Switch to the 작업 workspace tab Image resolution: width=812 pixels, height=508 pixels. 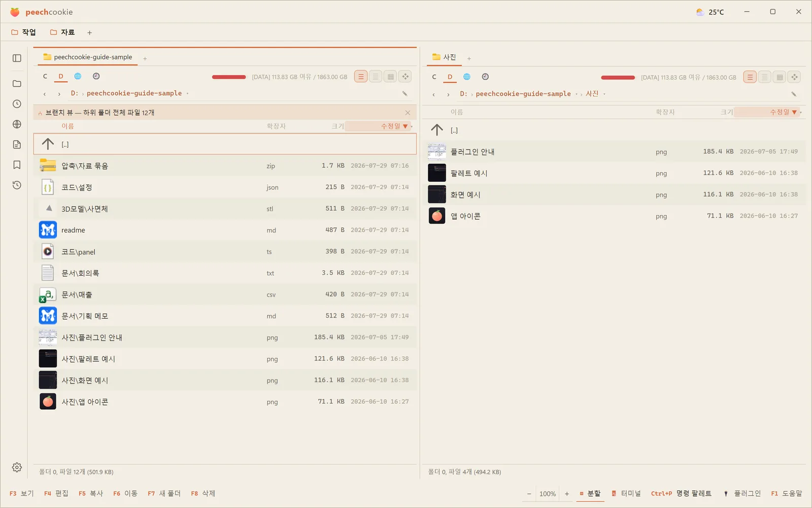point(24,32)
